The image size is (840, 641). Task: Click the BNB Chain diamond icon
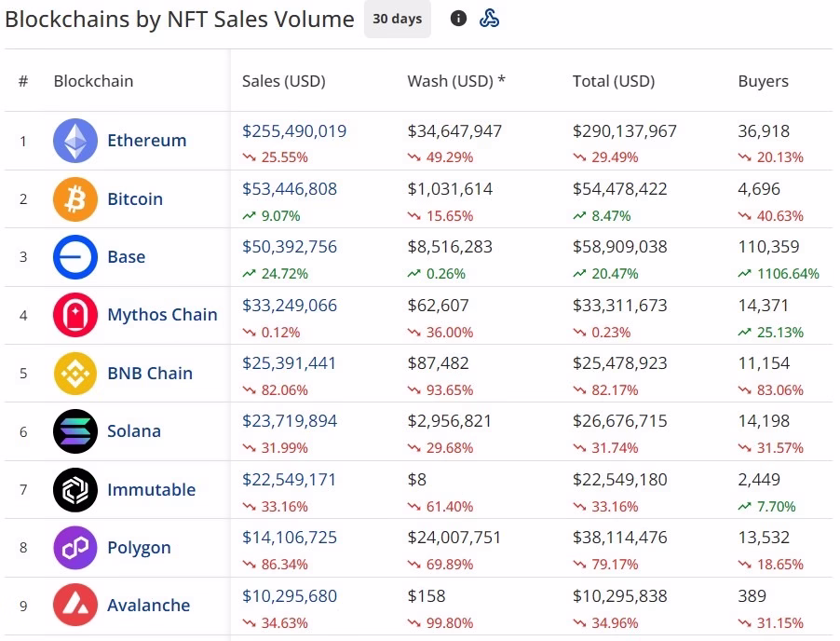click(x=75, y=373)
